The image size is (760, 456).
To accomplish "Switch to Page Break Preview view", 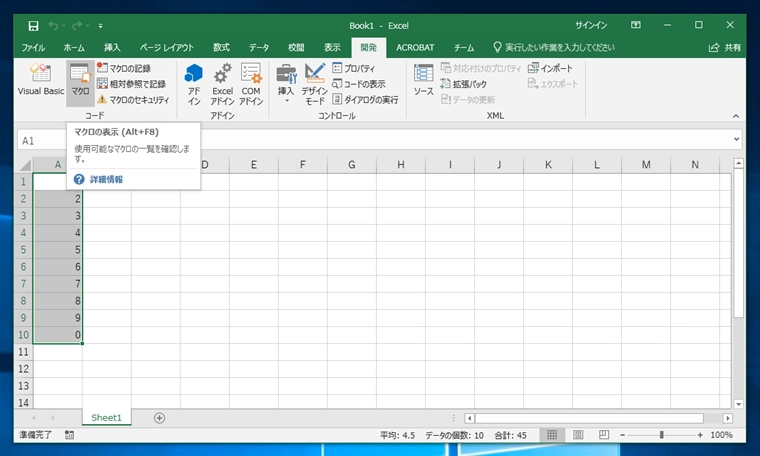I will tap(603, 435).
